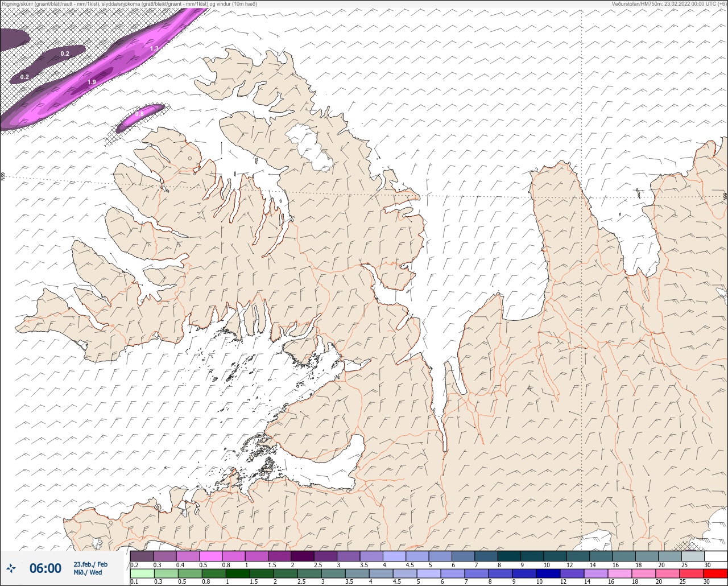Click the header title starting with Rigning/skúrir

coord(130,4)
